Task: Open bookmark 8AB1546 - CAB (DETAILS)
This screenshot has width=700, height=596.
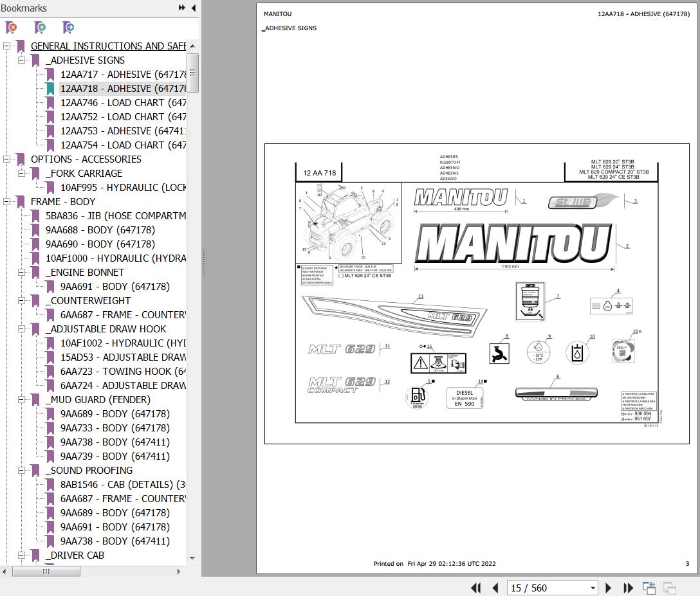Action: (x=123, y=485)
